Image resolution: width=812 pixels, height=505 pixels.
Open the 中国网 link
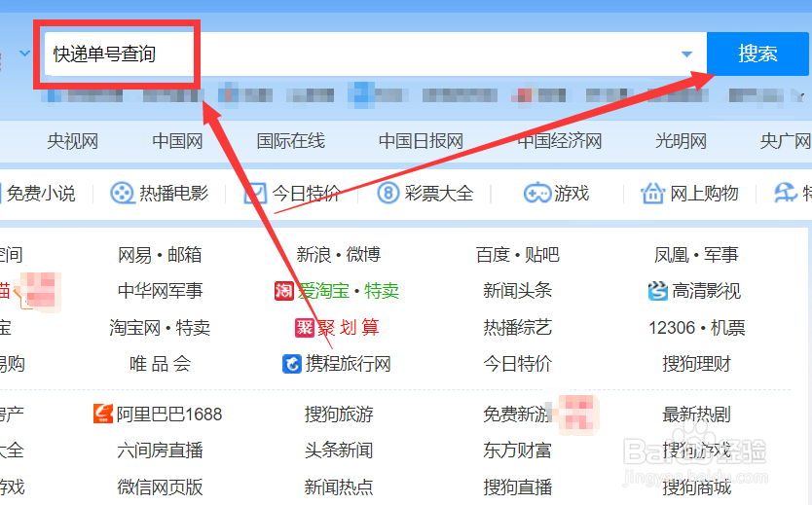(177, 141)
